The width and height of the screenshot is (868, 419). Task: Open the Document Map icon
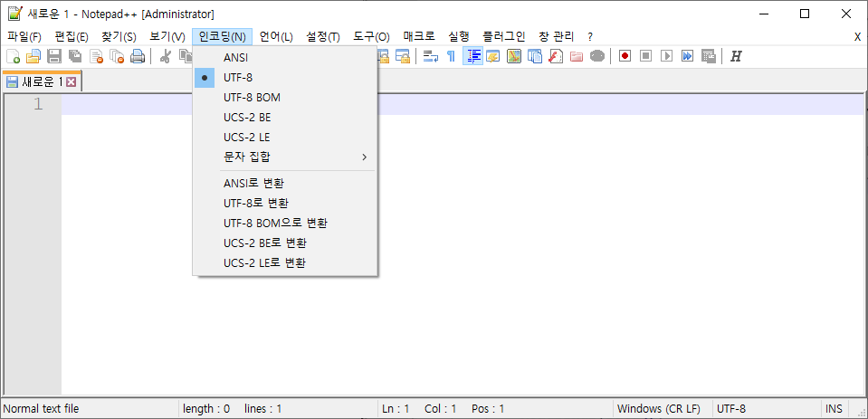514,56
